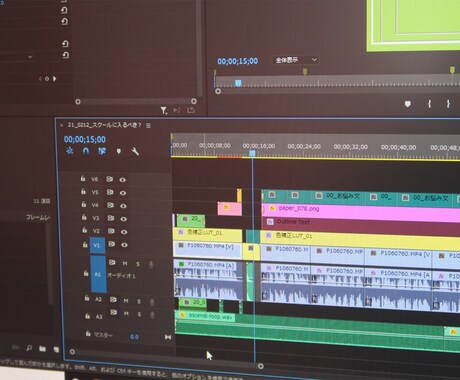Toggle V6 track lock
Viewport: 460px width, 380px height.
(83, 179)
